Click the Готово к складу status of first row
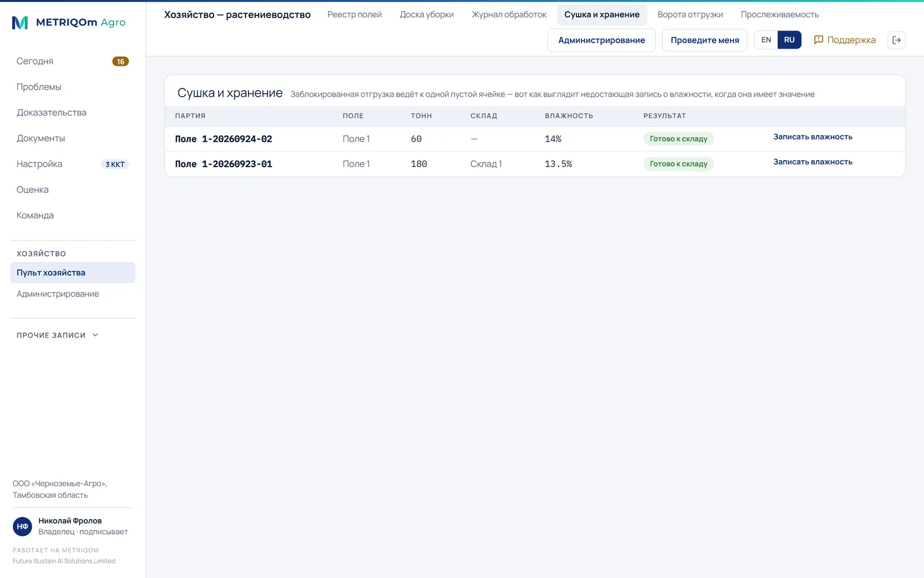924x578 pixels. coord(679,139)
